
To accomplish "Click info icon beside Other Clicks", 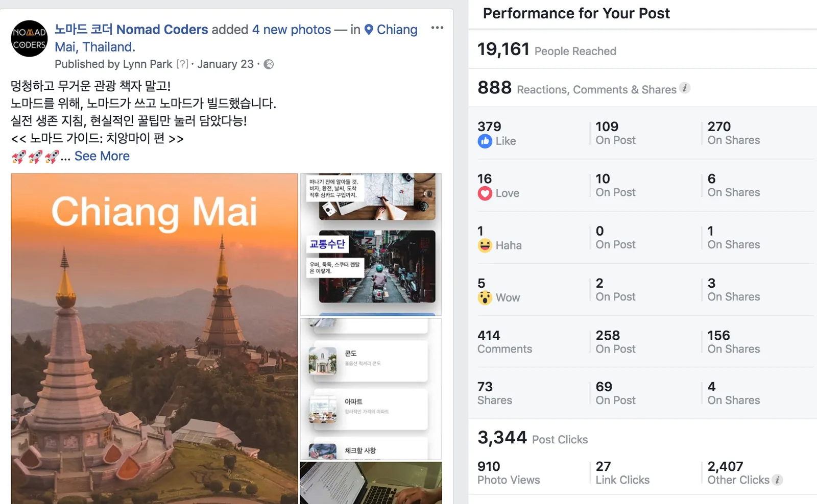I will click(777, 480).
